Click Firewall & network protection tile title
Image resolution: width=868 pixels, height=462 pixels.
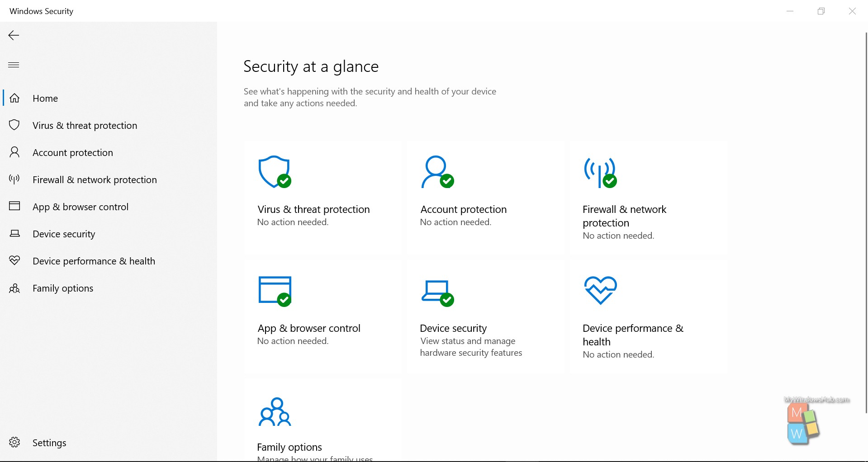pyautogui.click(x=624, y=216)
